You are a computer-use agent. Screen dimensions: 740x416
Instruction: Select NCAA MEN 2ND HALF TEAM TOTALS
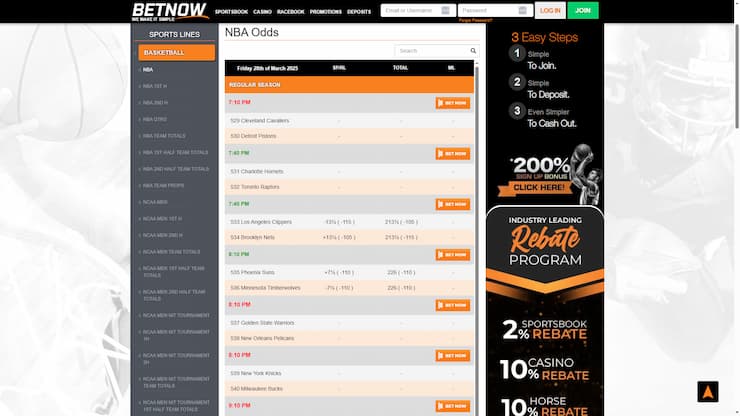pyautogui.click(x=174, y=295)
